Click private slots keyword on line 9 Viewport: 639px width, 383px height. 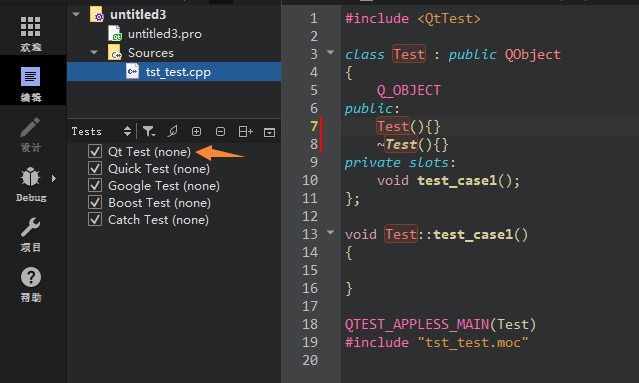(397, 163)
